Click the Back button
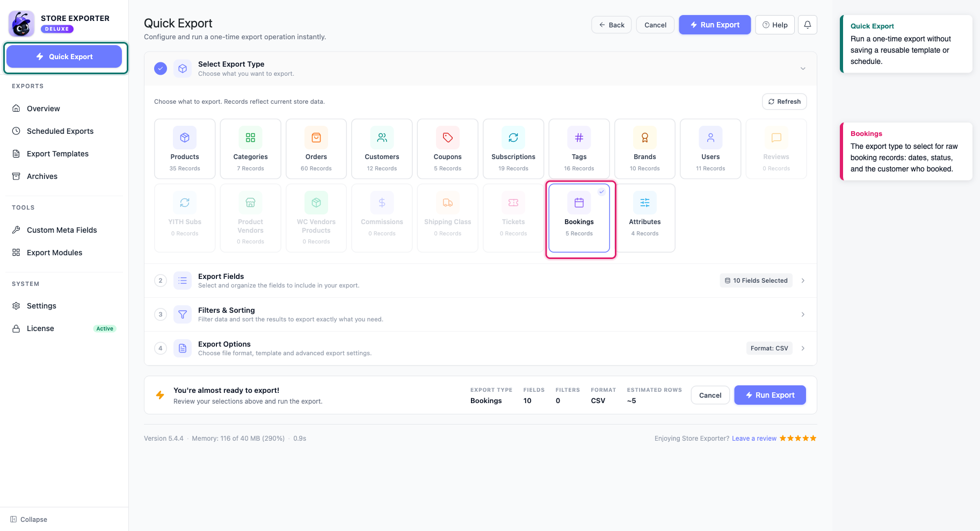 [611, 25]
